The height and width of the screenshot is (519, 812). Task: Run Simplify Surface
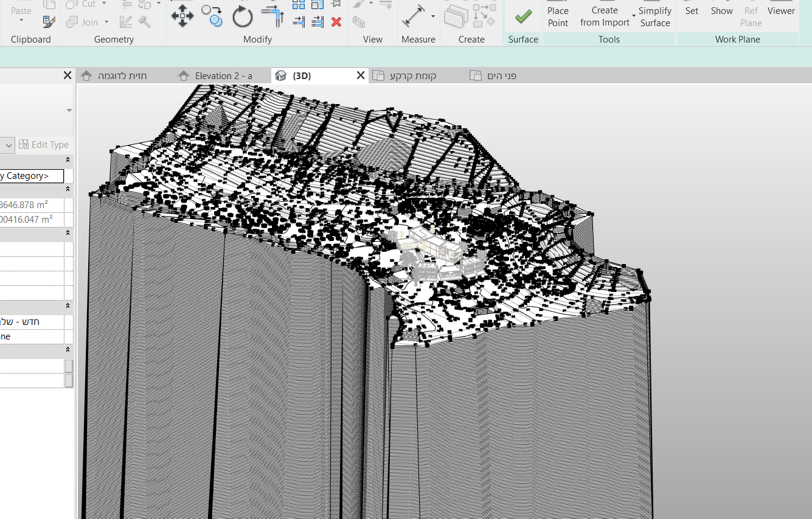point(656,16)
